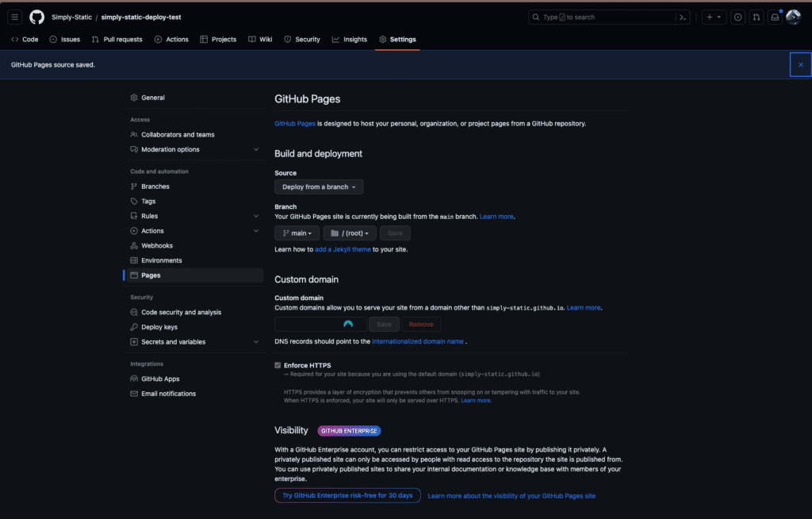The image size is (812, 519).
Task: Click the custom domain Remove button
Action: pos(421,324)
